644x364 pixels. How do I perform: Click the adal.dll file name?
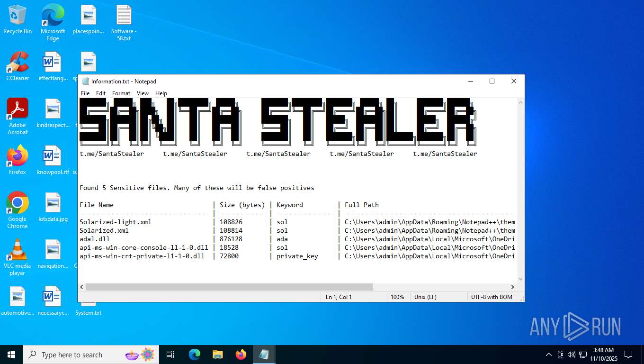coord(95,239)
